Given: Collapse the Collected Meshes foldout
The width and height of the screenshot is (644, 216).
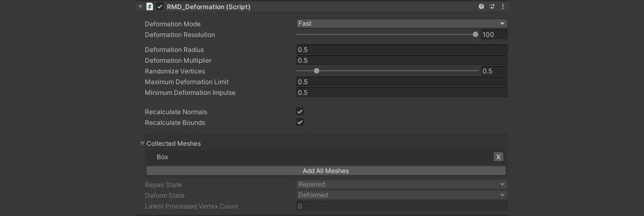Looking at the screenshot, I should coord(143,144).
